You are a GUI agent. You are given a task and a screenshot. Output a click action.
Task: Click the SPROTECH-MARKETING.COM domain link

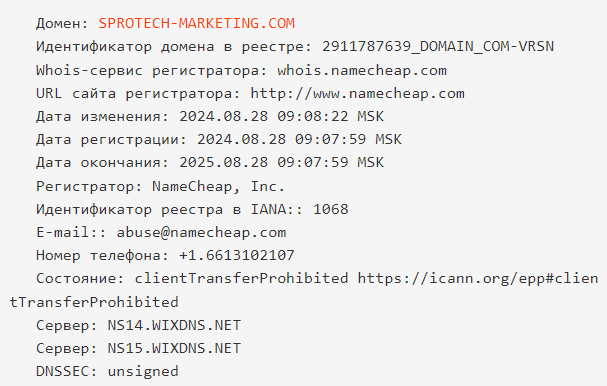coord(197,23)
